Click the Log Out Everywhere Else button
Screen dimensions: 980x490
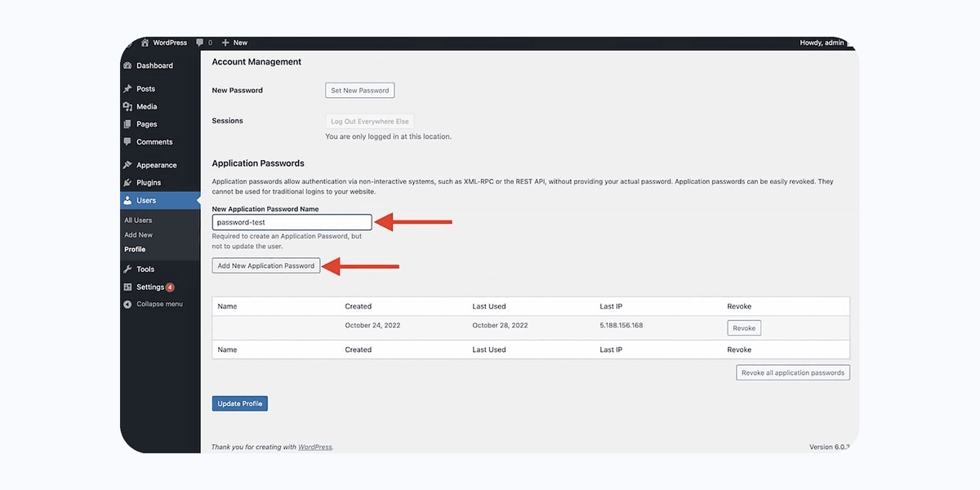coord(370,122)
